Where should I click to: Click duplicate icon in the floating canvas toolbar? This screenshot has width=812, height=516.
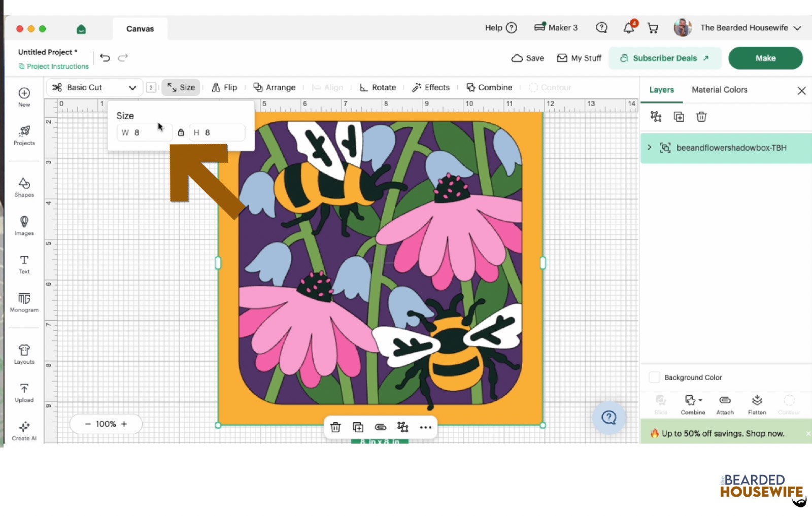point(358,427)
